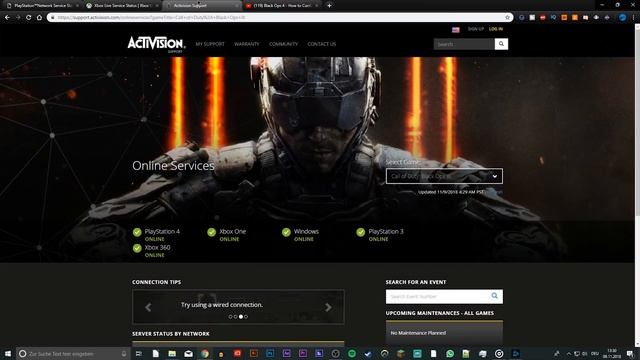Click the 'No Maintenance Planned' entry
Screen dimensions: 640x360
[418, 333]
